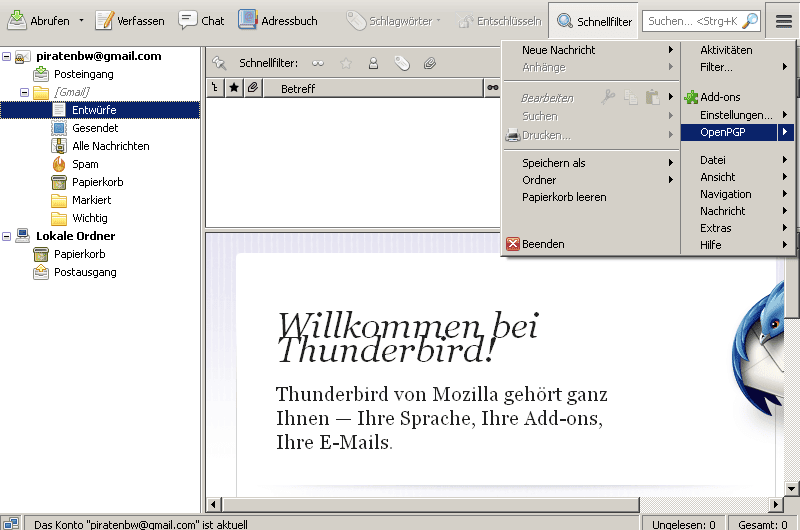Toggle the unread glasses quick filter
The width and height of the screenshot is (800, 530).
tap(318, 64)
